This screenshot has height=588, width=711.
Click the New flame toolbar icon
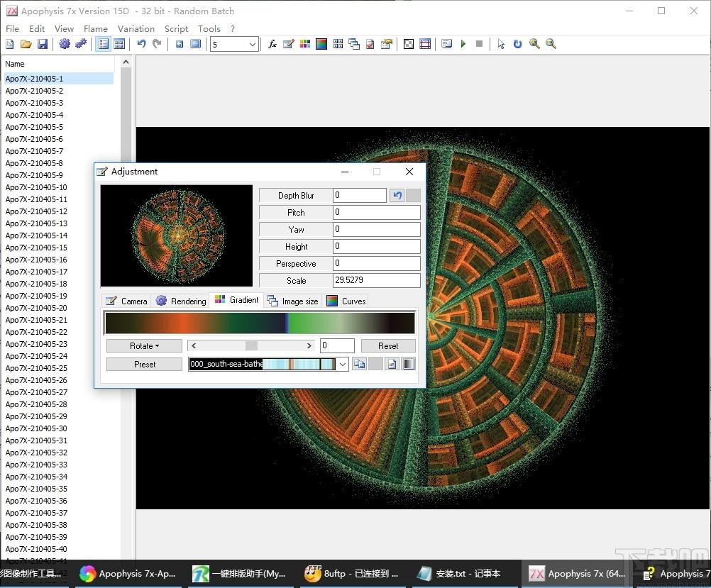point(9,44)
